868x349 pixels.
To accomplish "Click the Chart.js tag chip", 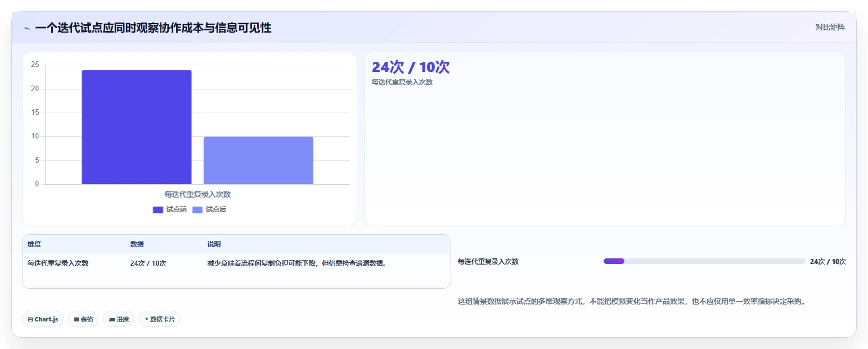I will click(43, 319).
